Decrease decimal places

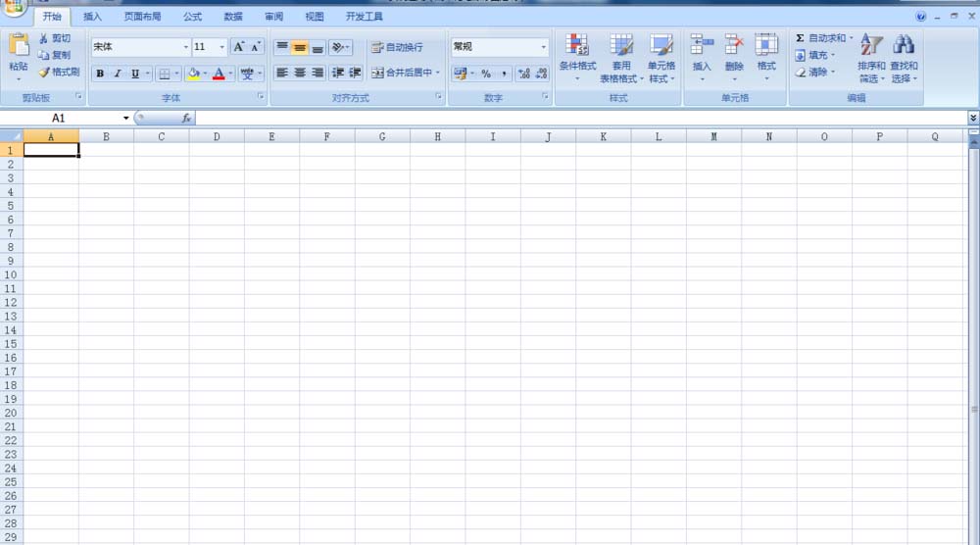(x=542, y=74)
